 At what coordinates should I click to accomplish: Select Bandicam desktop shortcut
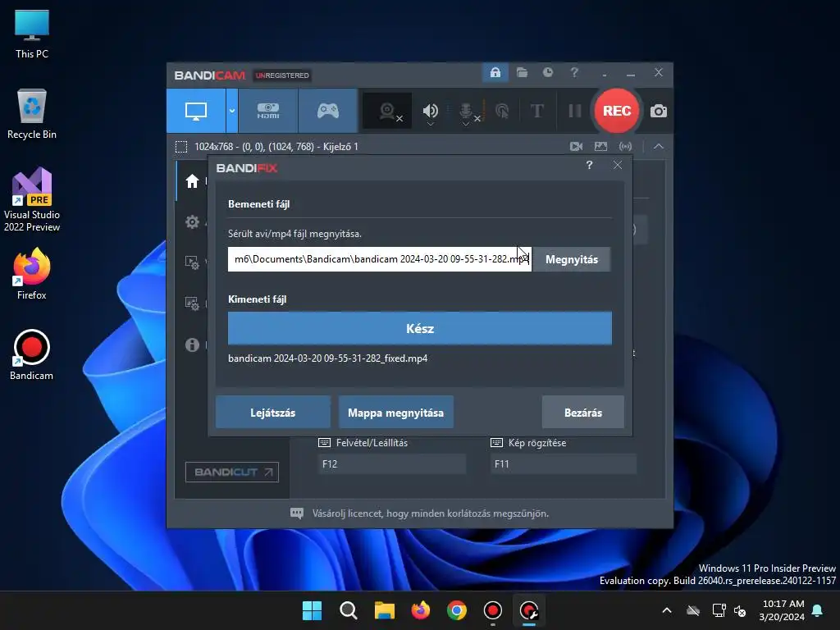[32, 354]
